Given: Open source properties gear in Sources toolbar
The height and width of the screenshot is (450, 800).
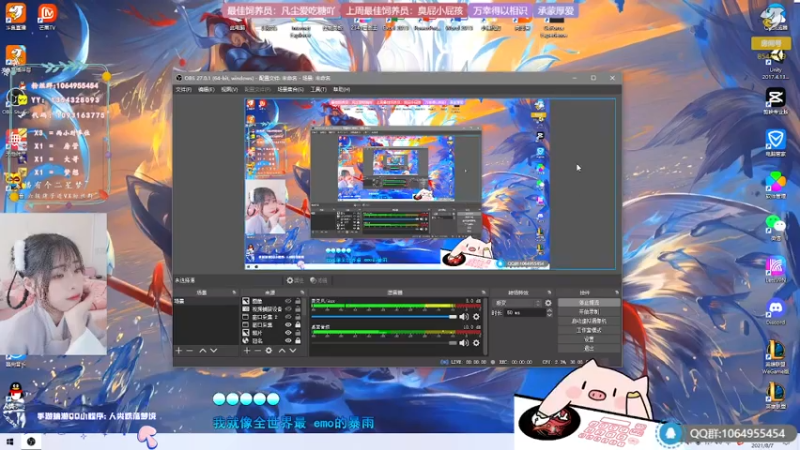Looking at the screenshot, I should pos(269,351).
